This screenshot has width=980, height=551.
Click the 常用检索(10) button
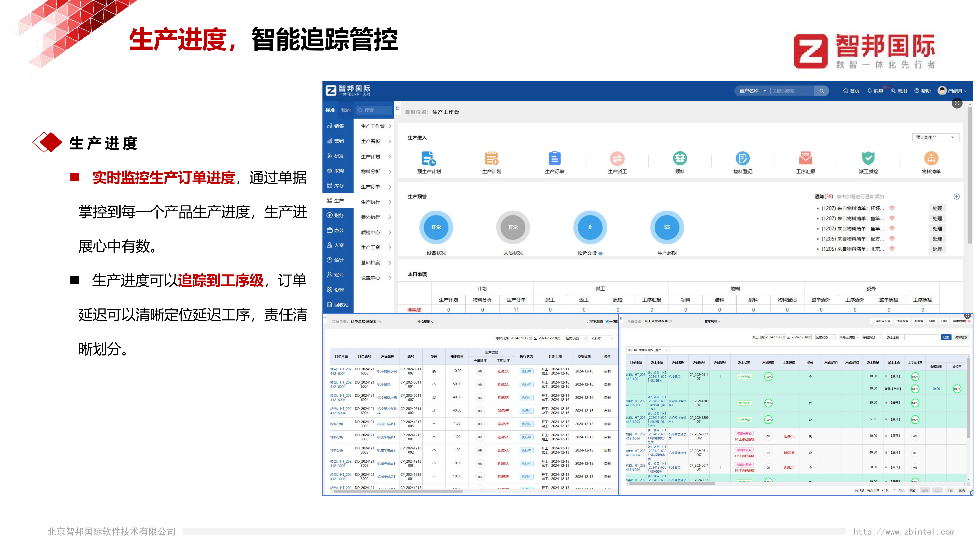point(962,321)
